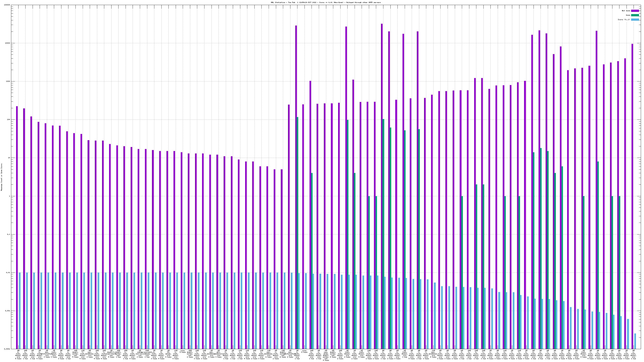This screenshot has width=644, height=362.
Task: Click the 'none 9 hops' x-axis label
Action: (x=183, y=352)
